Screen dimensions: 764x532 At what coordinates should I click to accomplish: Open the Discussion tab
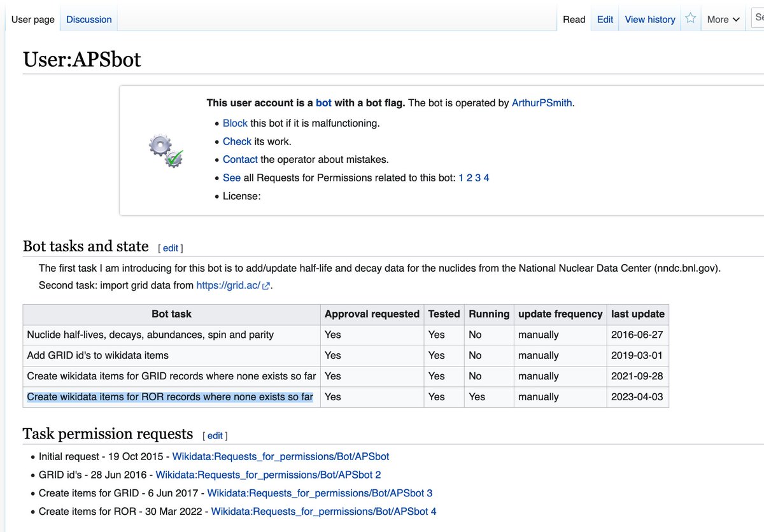[x=89, y=19]
